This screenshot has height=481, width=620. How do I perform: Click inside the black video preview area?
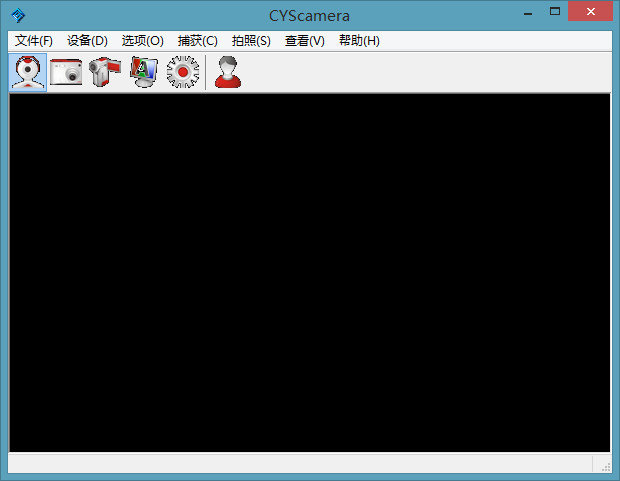310,273
